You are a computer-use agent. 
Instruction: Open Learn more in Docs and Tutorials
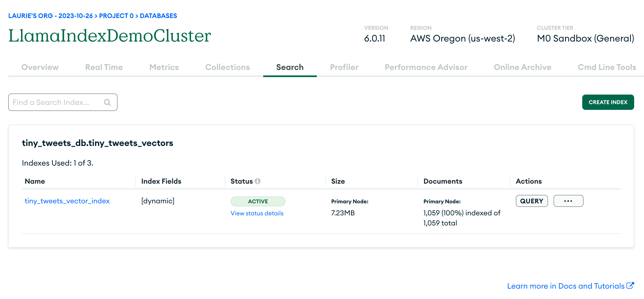[566, 286]
